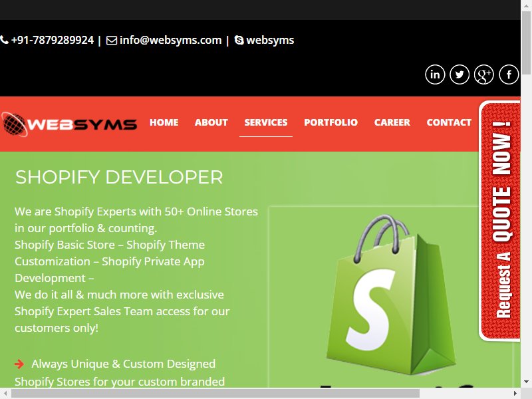Image resolution: width=532 pixels, height=399 pixels.
Task: Open the LinkedIn social icon
Action: pyautogui.click(x=435, y=74)
